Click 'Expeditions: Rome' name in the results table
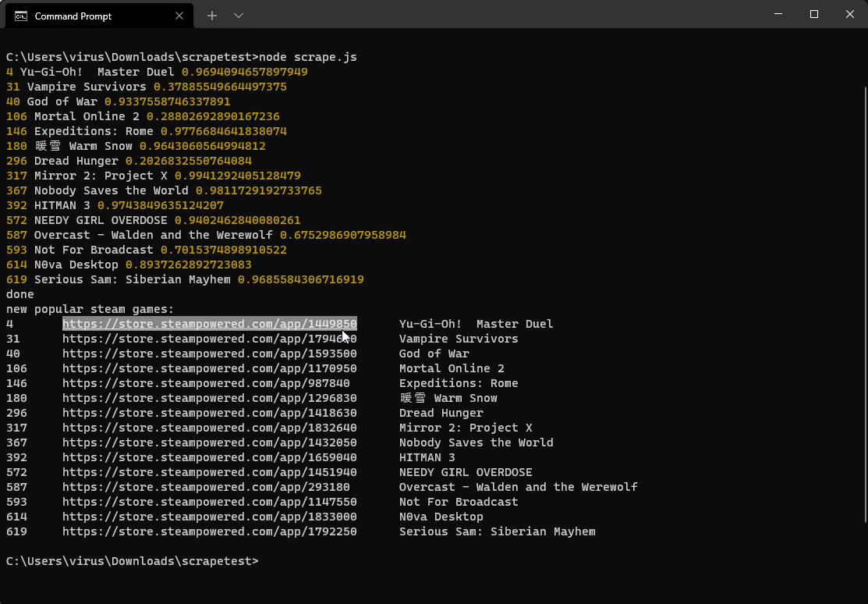 coord(459,383)
